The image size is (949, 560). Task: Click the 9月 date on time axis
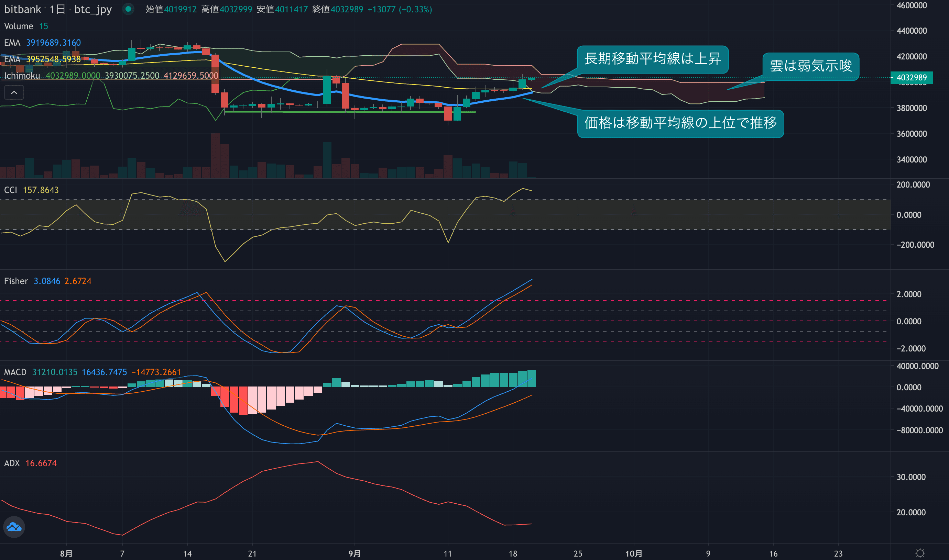pyautogui.click(x=354, y=553)
